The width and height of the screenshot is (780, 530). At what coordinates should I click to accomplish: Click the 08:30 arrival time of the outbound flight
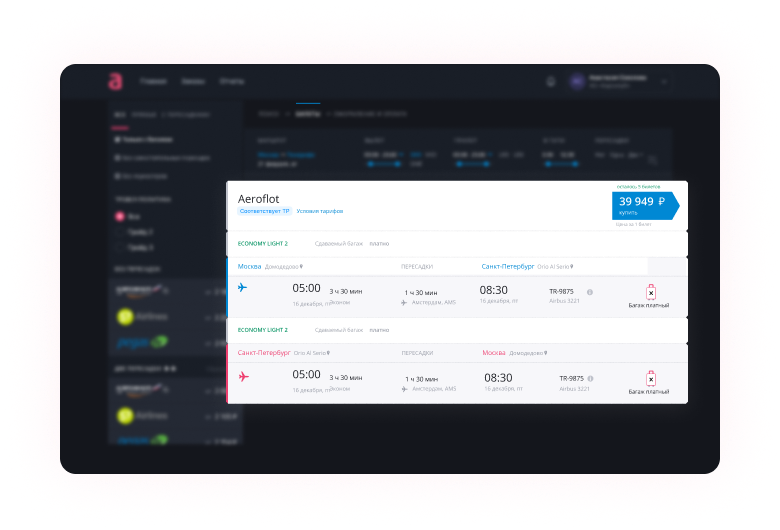493,290
